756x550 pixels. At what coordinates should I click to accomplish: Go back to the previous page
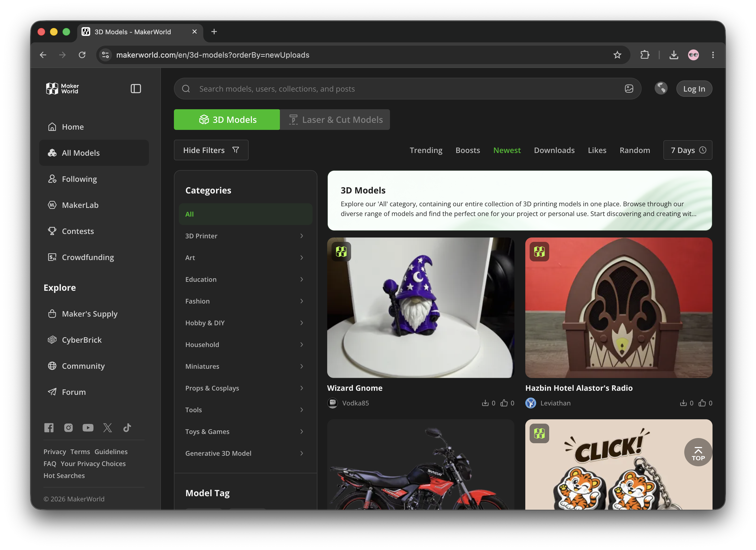tap(43, 55)
